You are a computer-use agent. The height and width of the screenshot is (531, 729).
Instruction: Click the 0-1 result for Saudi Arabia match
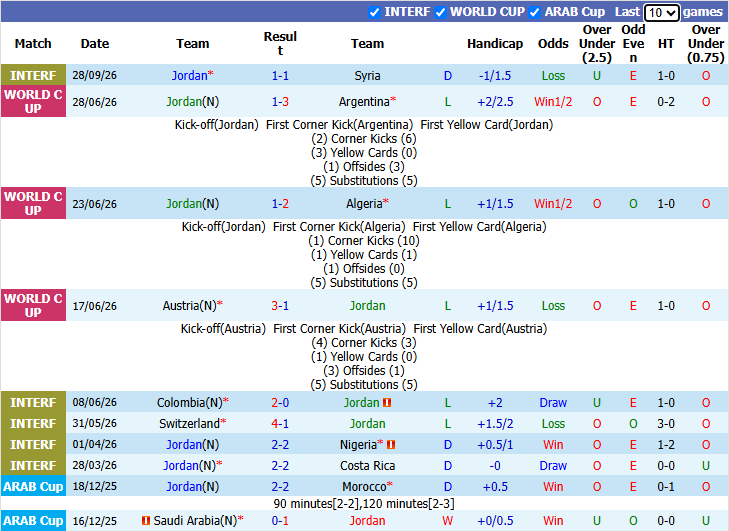pos(280,521)
